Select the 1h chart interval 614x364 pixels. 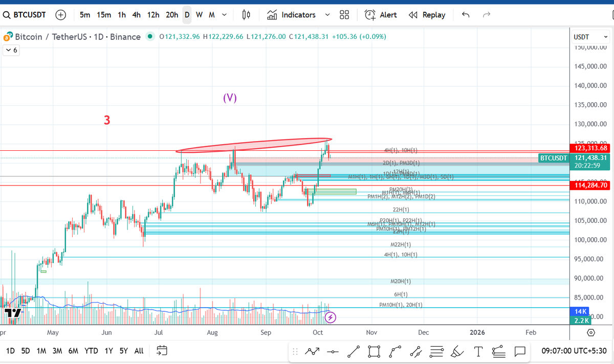(x=122, y=15)
